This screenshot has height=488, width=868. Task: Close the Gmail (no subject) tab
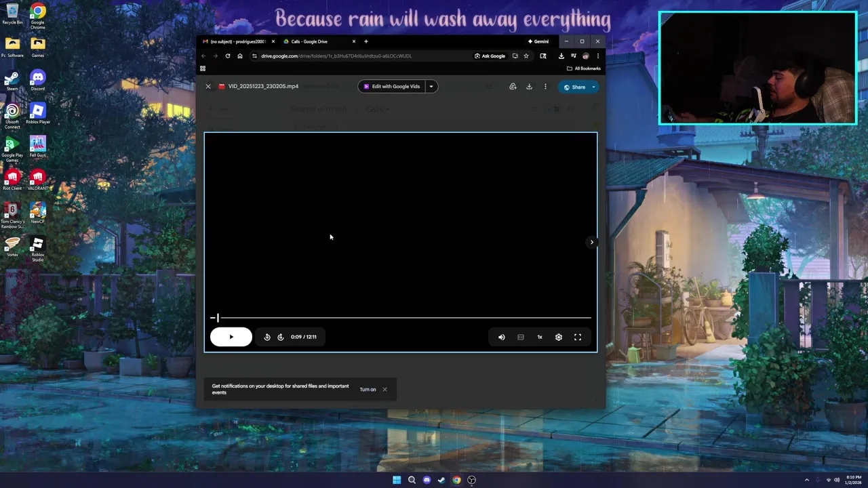(273, 41)
